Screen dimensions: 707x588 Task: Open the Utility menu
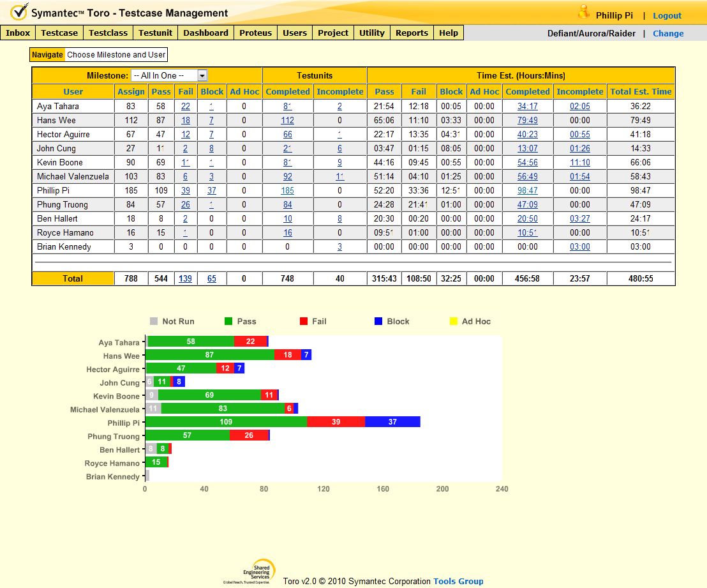click(x=372, y=33)
